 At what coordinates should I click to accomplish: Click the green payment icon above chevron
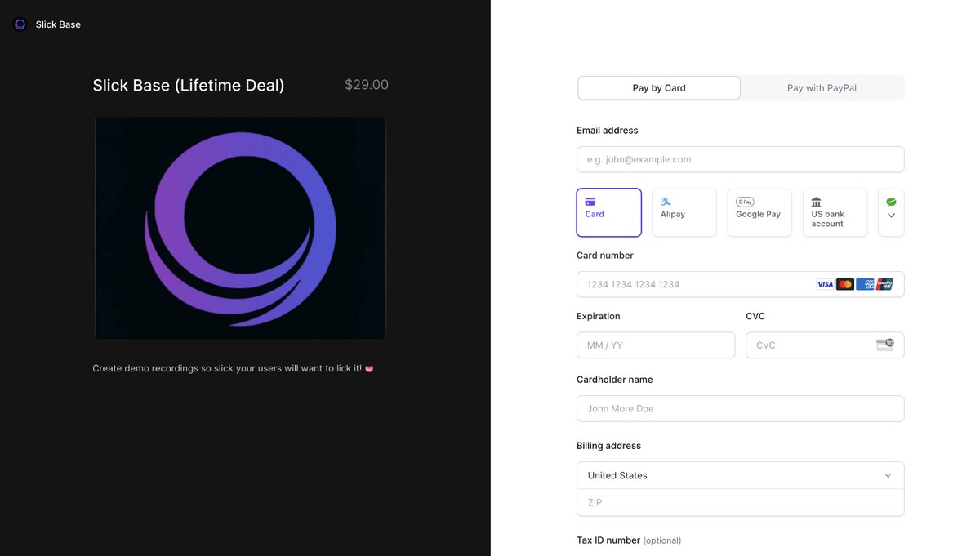891,201
